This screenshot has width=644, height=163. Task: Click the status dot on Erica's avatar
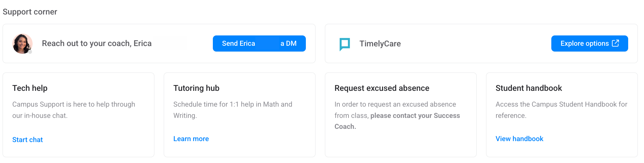pyautogui.click(x=30, y=52)
